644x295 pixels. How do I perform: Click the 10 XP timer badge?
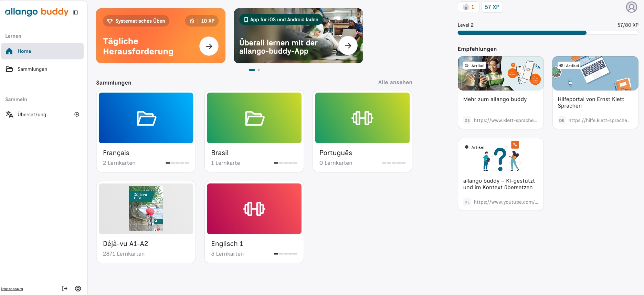pyautogui.click(x=202, y=21)
